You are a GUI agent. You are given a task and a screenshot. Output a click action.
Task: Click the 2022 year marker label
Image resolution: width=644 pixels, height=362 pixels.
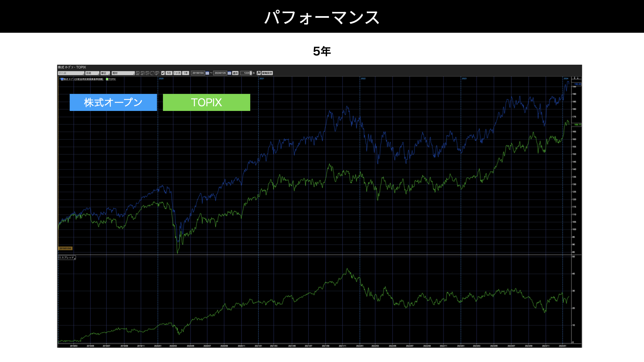[x=363, y=78]
